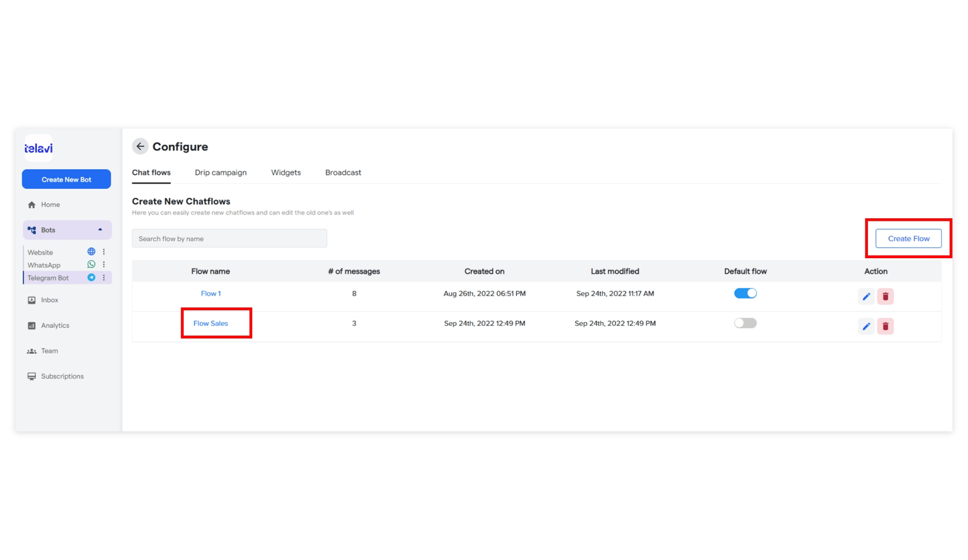This screenshot has width=968, height=560.
Task: Select the Telegram Bot entry
Action: click(48, 278)
